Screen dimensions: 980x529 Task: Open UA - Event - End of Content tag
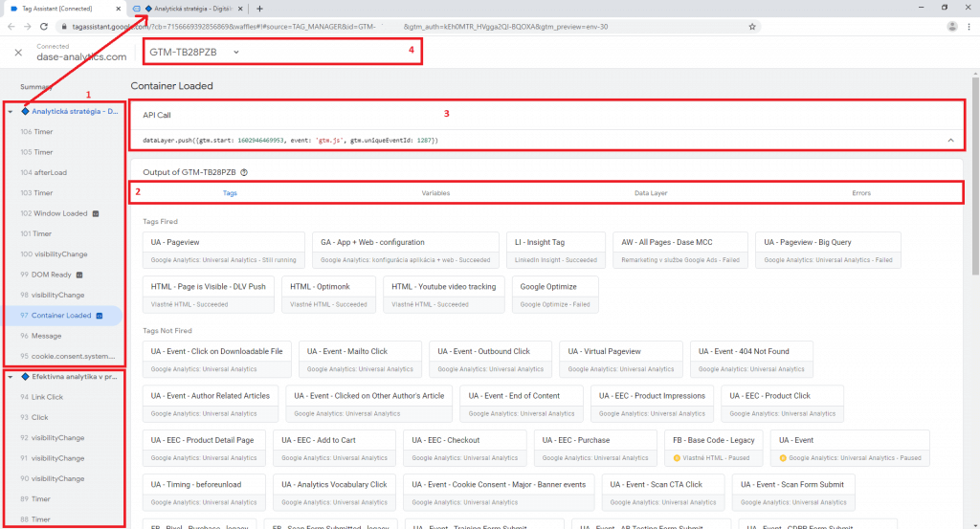[522, 404]
